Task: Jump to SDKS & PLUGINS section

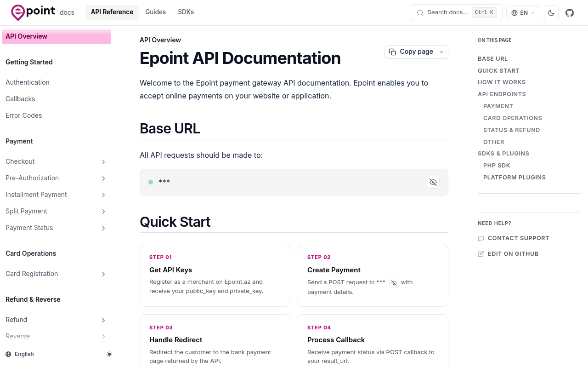Action: pos(503,154)
